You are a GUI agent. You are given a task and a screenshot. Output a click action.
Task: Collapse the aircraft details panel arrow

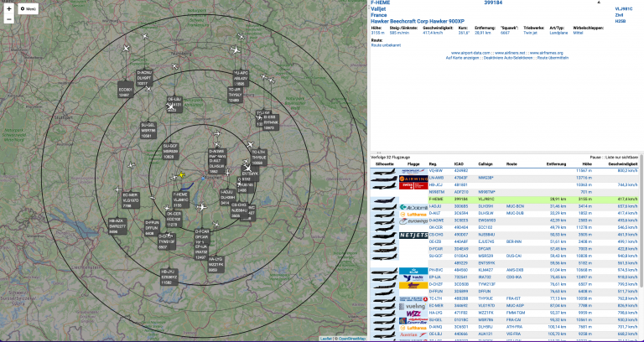pyautogui.click(x=599, y=3)
